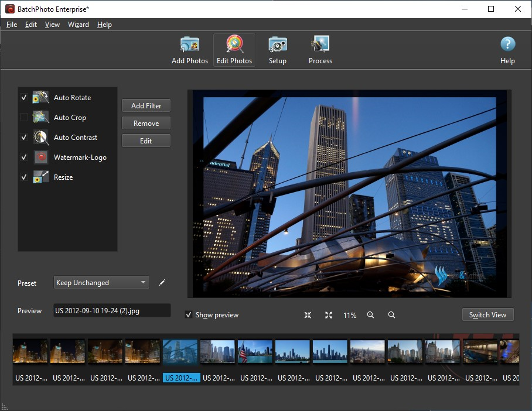Viewport: 532px width, 411px height.
Task: Open the File menu
Action: click(12, 25)
